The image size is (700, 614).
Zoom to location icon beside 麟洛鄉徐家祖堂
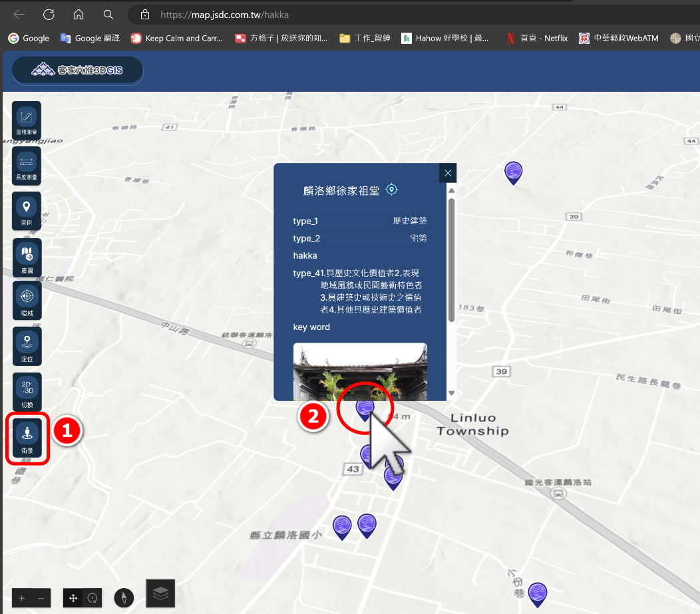point(391,190)
